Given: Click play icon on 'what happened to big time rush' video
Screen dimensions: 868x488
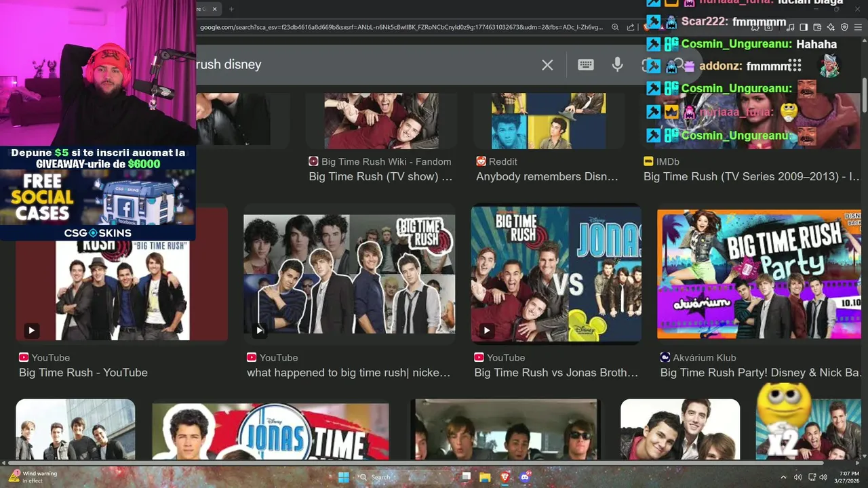Looking at the screenshot, I should tap(259, 331).
